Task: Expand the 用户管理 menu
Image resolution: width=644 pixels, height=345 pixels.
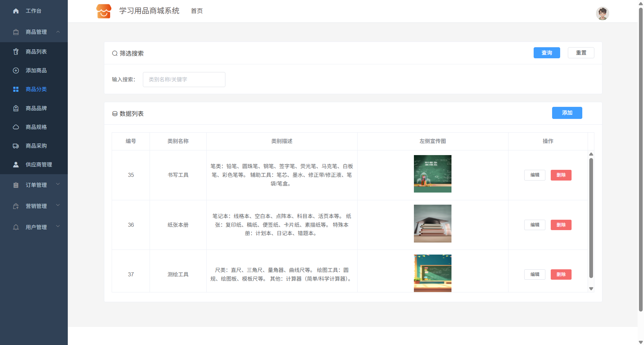Action: pyautogui.click(x=58, y=227)
